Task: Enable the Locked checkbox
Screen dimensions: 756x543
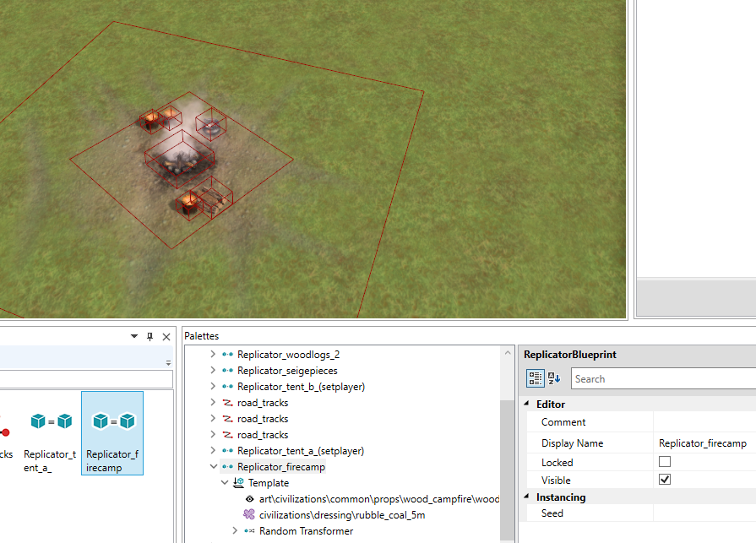Action: coord(665,462)
